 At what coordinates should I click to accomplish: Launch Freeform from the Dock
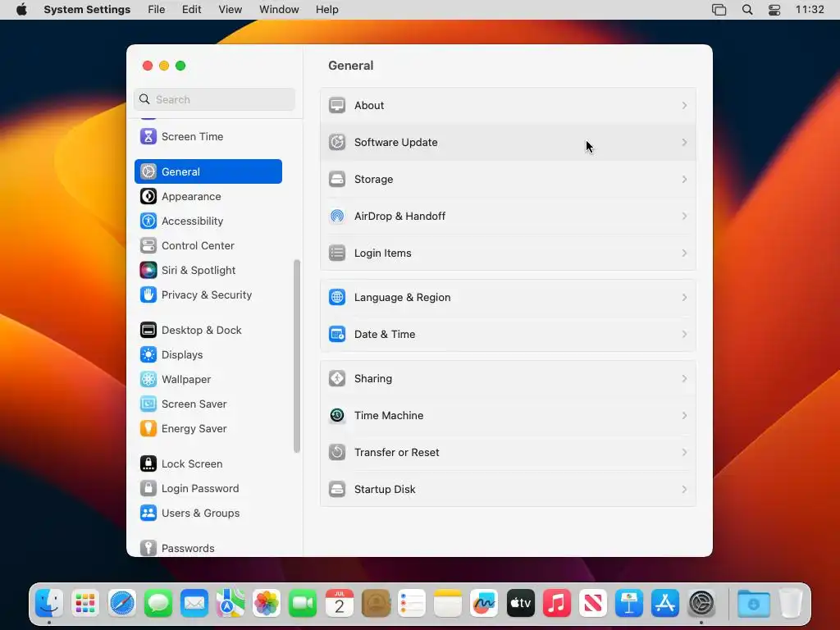pyautogui.click(x=484, y=604)
